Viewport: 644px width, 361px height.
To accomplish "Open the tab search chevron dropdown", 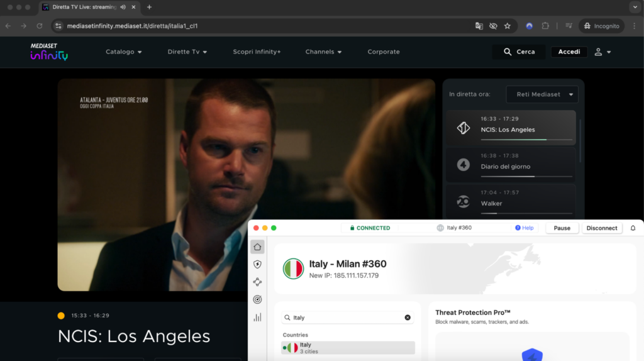I will 635,7.
